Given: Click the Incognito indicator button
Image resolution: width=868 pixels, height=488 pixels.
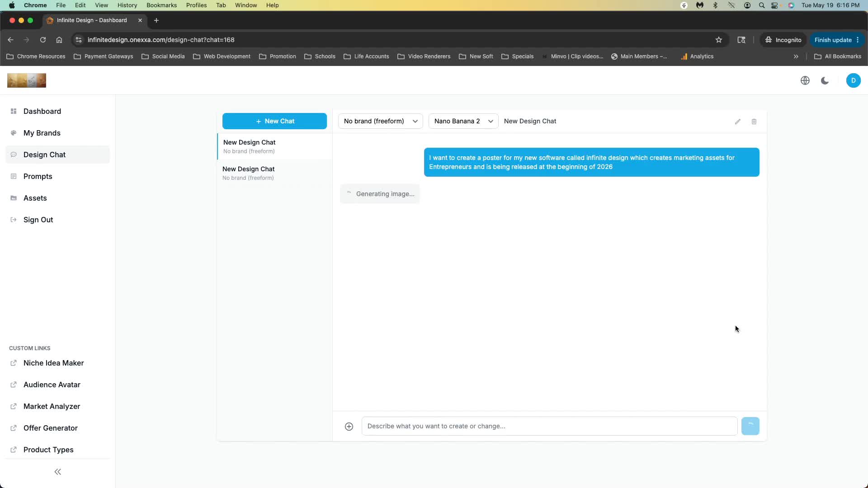Looking at the screenshot, I should click(x=783, y=40).
